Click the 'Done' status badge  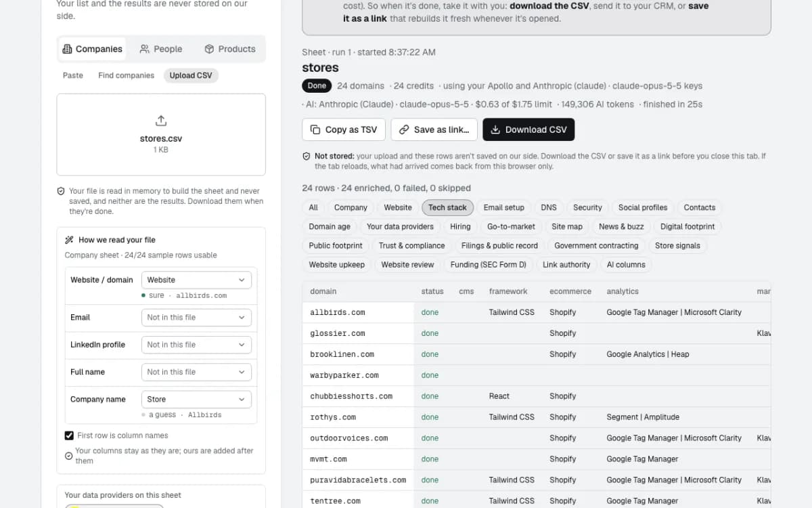click(x=317, y=86)
